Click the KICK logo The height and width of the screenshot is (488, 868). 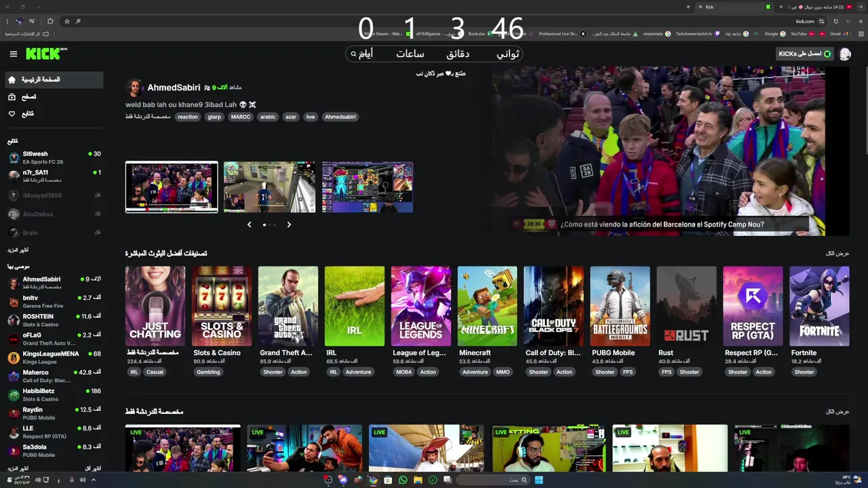[46, 54]
